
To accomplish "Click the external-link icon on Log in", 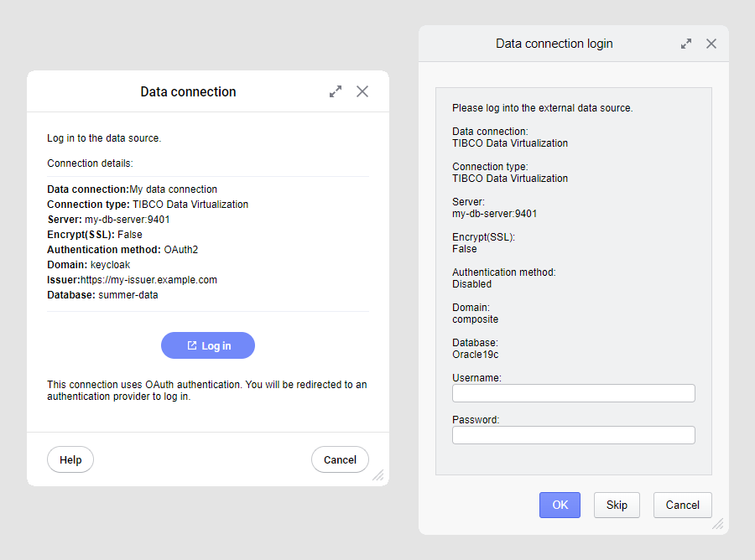I will (192, 345).
